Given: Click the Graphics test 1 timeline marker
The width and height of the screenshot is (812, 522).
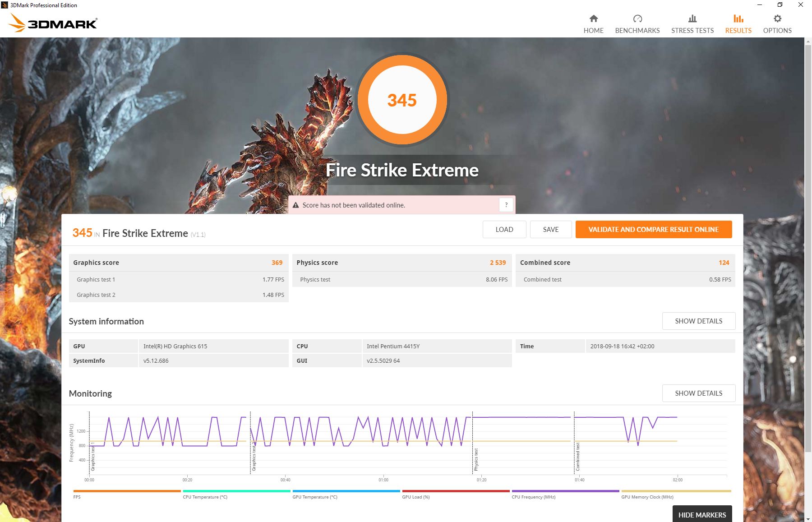Looking at the screenshot, I should 93,456.
